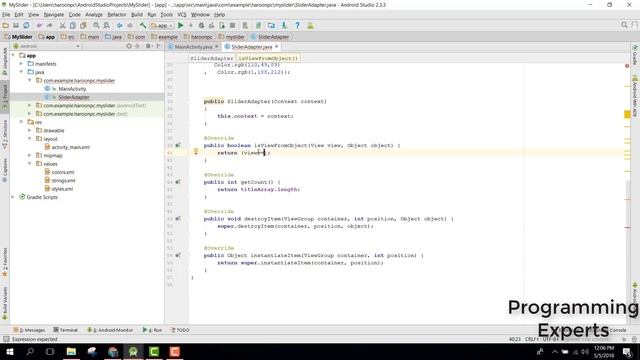Click the Android Studio taskbar icon

[x=133, y=351]
